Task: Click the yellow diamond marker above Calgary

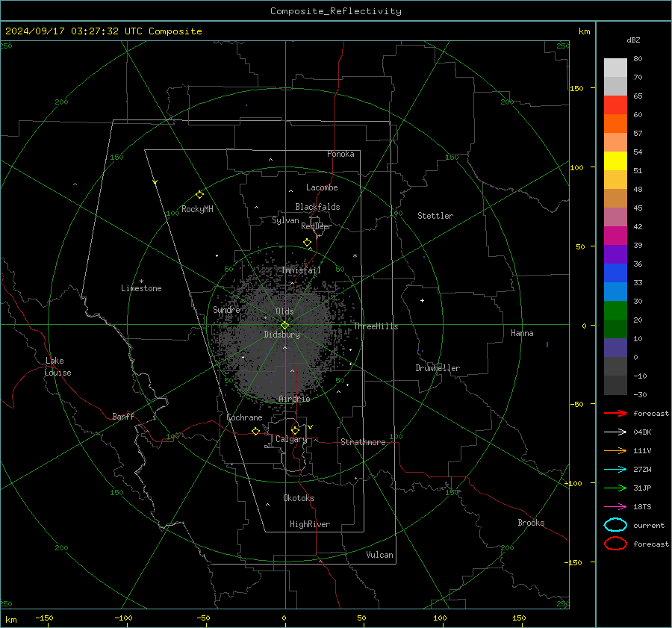Action: (295, 430)
